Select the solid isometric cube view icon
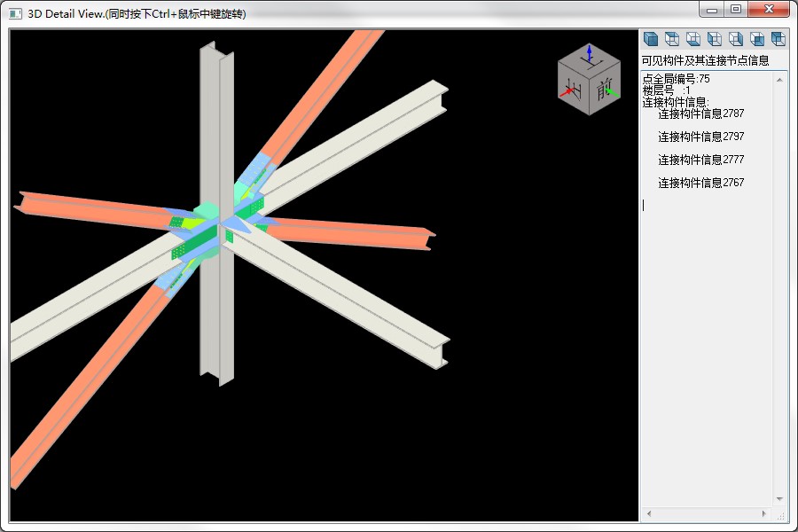Image resolution: width=798 pixels, height=532 pixels. point(651,39)
